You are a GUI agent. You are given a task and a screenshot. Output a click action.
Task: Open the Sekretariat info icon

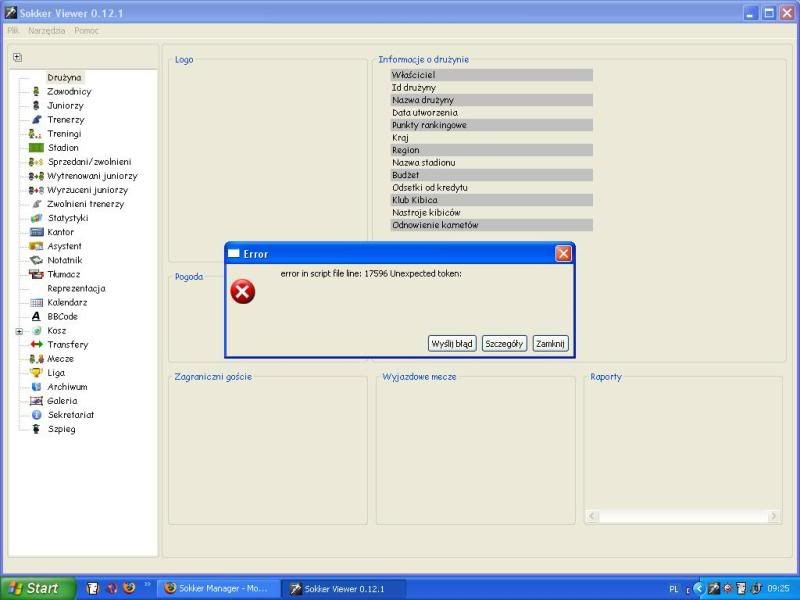37,415
